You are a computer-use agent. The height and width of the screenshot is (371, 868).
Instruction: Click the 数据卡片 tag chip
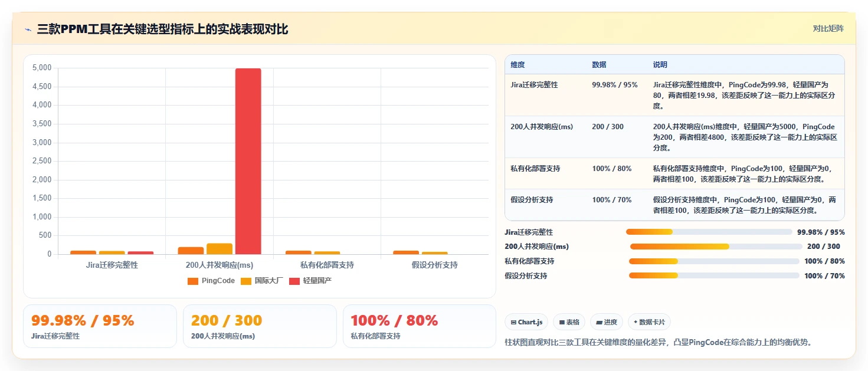649,322
